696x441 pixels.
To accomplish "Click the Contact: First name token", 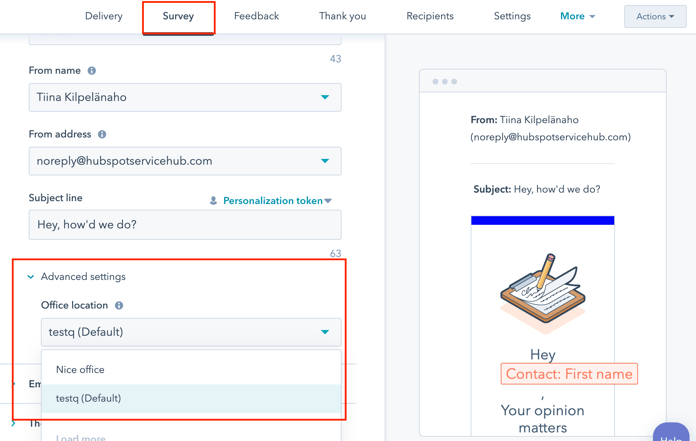I will click(x=569, y=374).
